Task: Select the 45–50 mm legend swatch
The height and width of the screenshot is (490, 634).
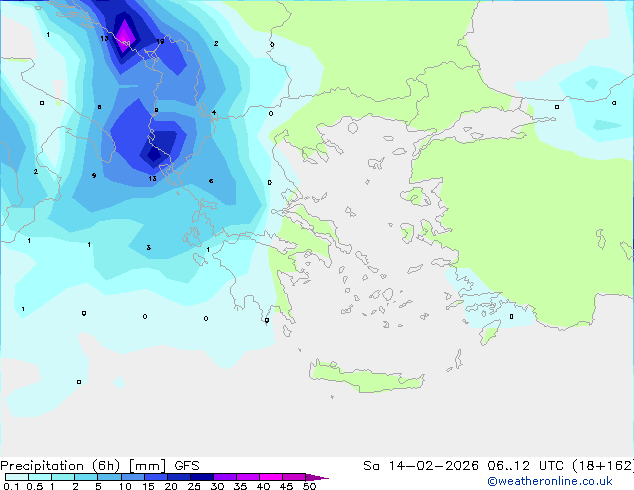Action: [x=294, y=477]
